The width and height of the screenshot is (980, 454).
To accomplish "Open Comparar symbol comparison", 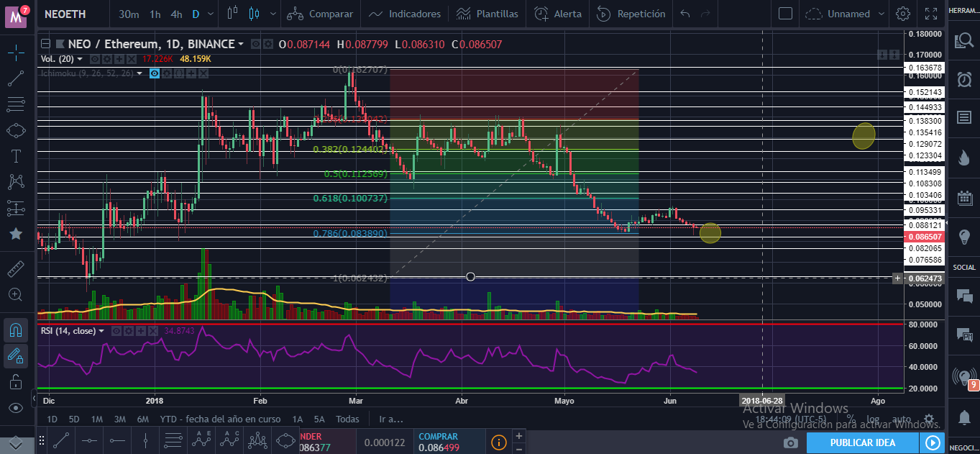I will point(321,14).
